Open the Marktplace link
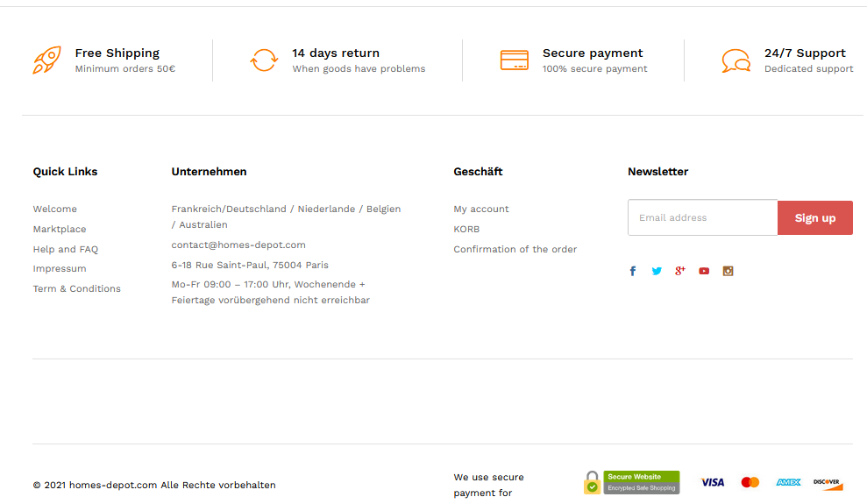The width and height of the screenshot is (867, 504). coord(59,229)
